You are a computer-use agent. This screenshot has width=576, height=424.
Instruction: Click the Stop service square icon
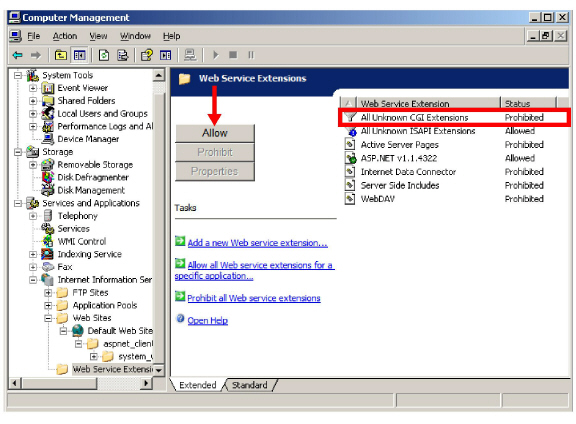click(x=233, y=55)
